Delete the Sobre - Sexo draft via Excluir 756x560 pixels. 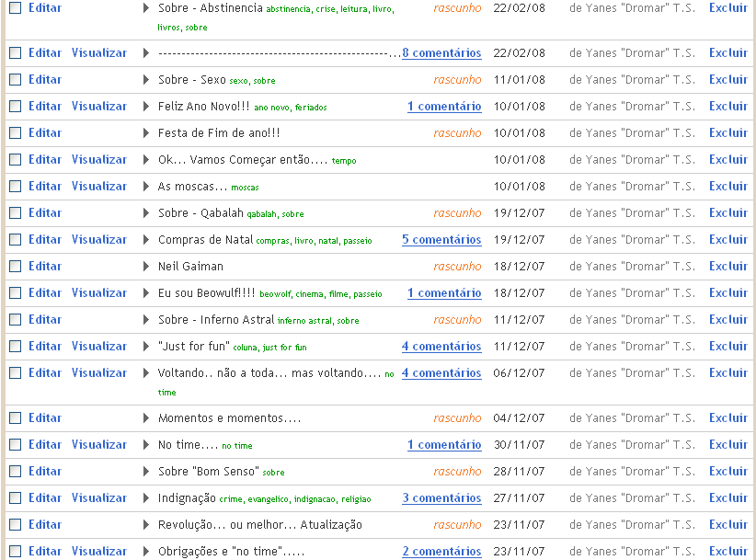[728, 79]
